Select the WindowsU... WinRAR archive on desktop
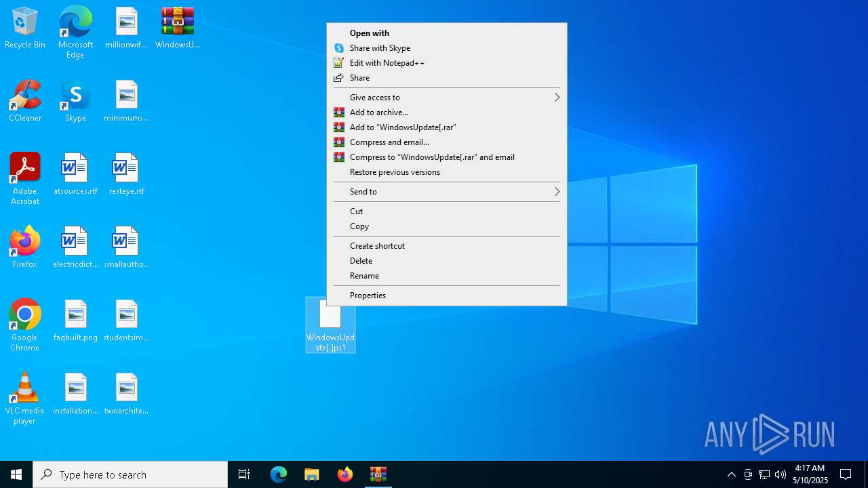Image resolution: width=868 pixels, height=488 pixels. coord(177,28)
